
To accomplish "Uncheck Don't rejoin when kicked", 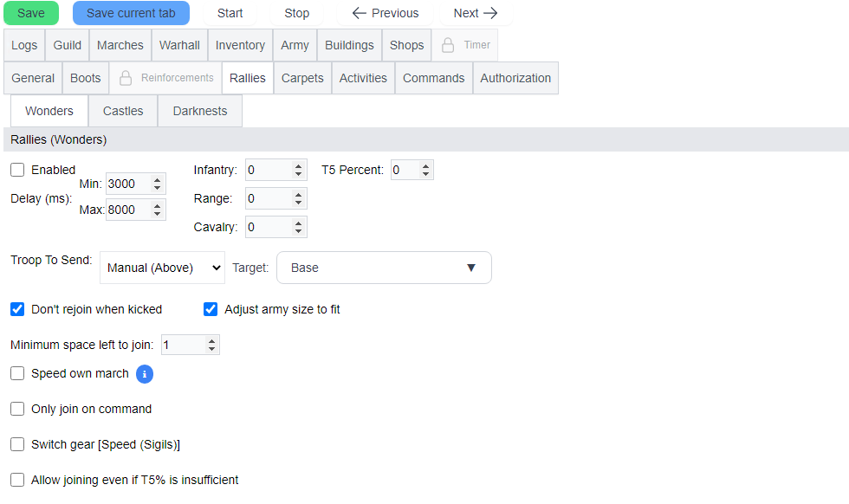I will 17,309.
